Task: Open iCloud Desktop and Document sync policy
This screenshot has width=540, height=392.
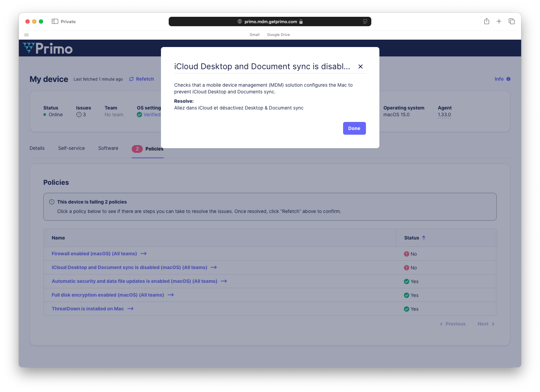Action: pos(129,267)
